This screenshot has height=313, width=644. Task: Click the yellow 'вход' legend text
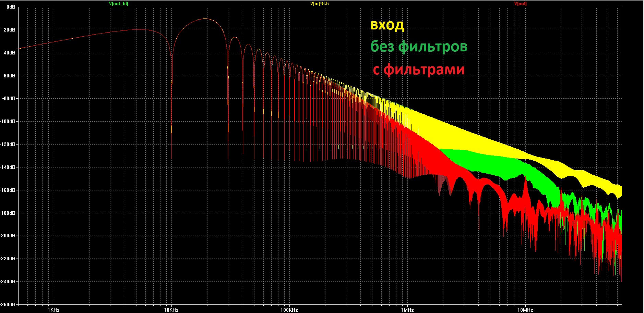(x=387, y=26)
